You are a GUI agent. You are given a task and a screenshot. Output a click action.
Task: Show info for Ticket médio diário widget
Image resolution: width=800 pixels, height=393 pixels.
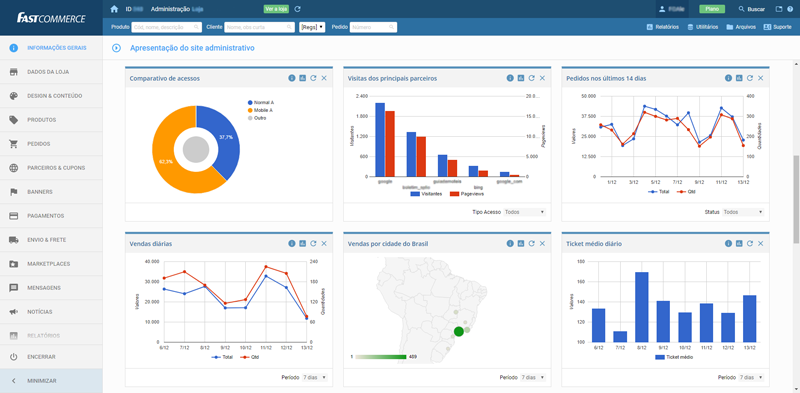pos(729,243)
